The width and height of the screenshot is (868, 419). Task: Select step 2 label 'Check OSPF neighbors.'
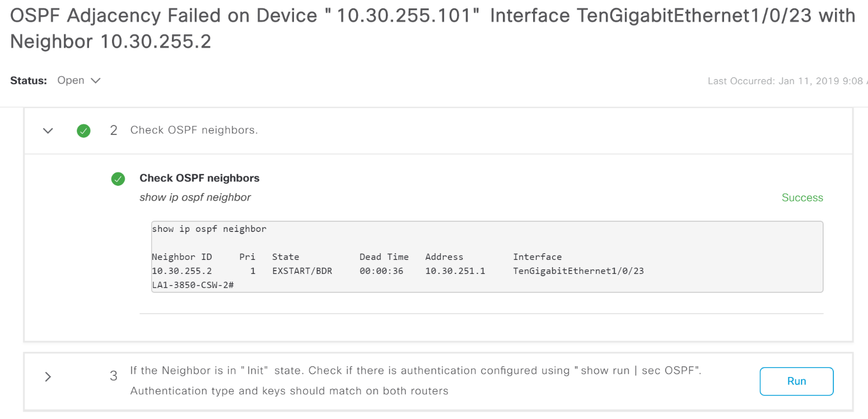[x=194, y=131]
